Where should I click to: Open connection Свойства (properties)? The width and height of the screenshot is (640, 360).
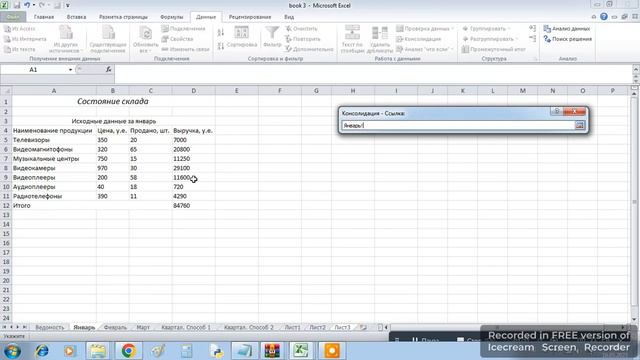tap(177, 39)
